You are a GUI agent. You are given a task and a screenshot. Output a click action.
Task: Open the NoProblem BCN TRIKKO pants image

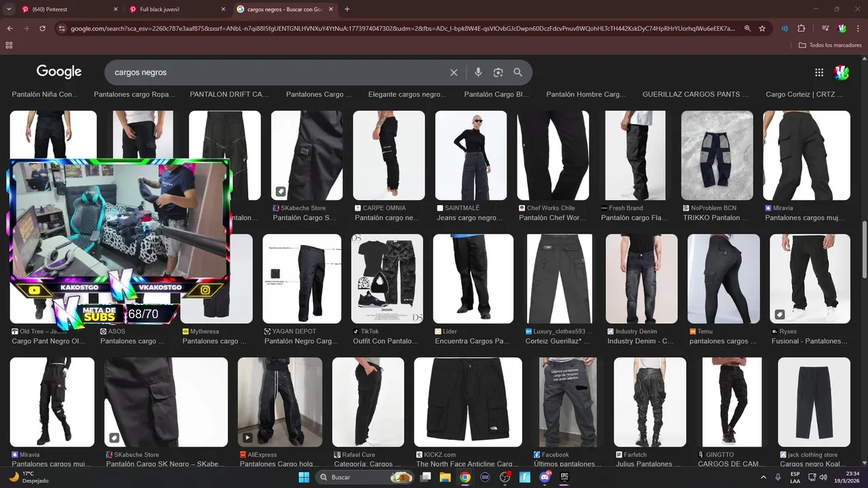(717, 155)
